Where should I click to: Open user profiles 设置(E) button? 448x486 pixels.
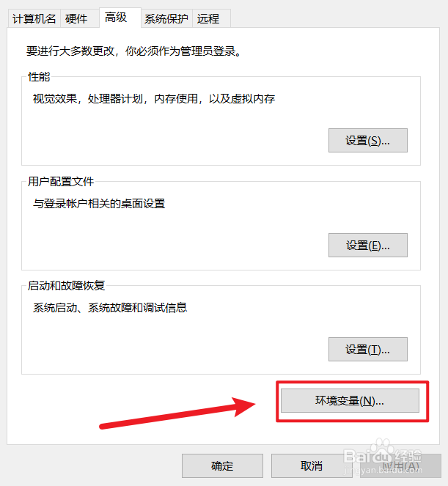click(x=367, y=245)
